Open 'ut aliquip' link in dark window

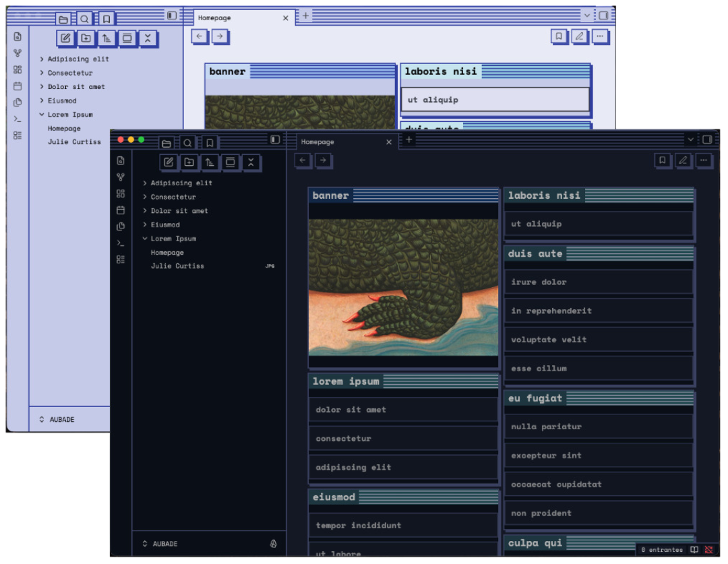point(536,224)
